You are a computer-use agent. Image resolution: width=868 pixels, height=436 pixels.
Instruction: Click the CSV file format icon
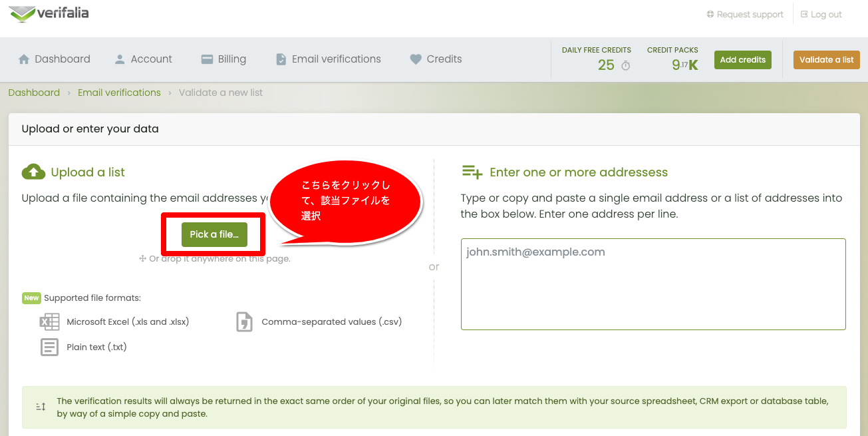(244, 322)
